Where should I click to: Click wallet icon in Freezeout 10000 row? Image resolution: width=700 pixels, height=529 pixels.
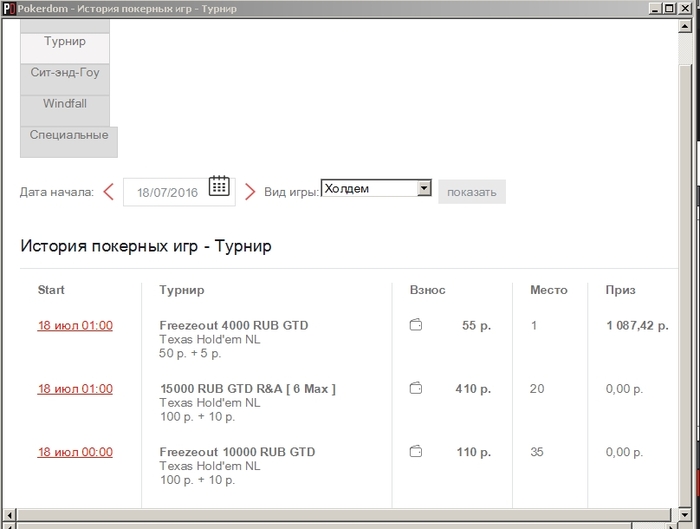tap(416, 451)
